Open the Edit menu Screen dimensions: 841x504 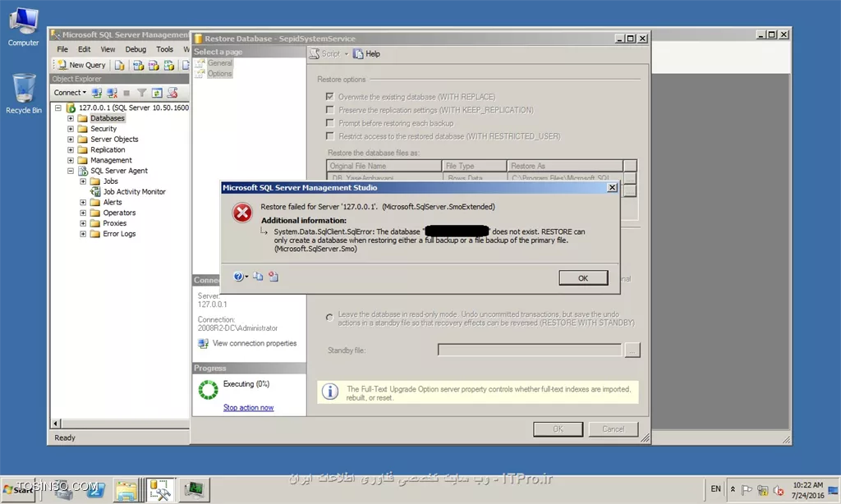pyautogui.click(x=85, y=49)
